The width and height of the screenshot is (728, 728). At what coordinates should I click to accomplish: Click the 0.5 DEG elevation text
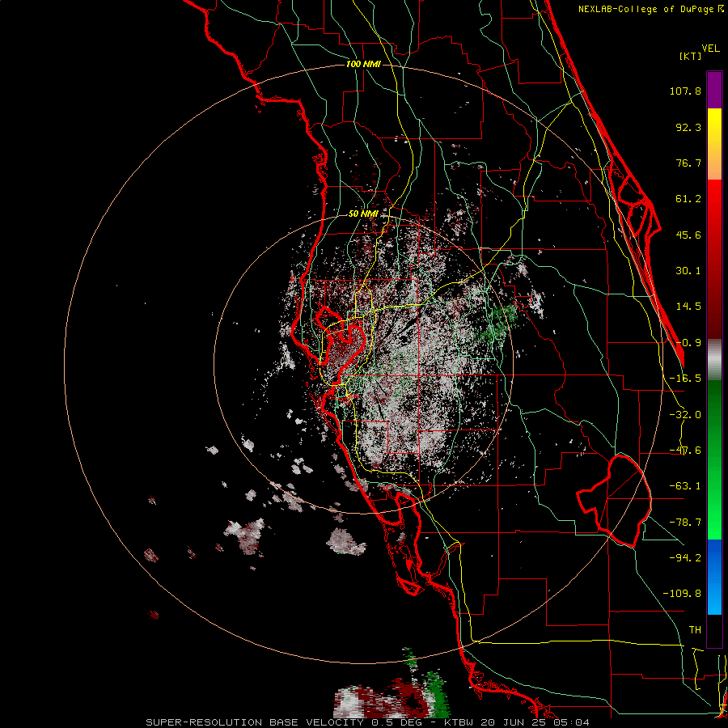pyautogui.click(x=396, y=722)
